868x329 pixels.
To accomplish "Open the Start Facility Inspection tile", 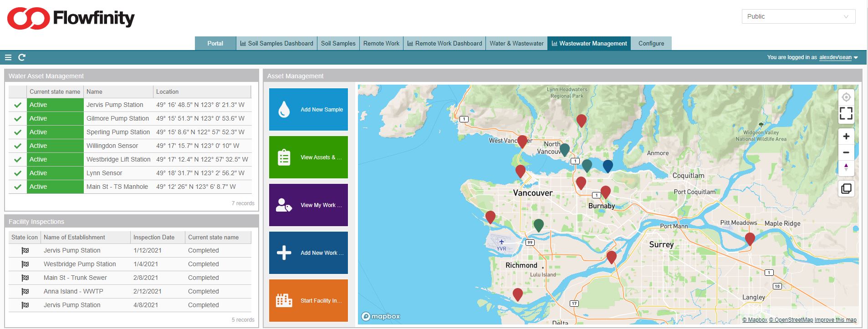I will [x=308, y=300].
